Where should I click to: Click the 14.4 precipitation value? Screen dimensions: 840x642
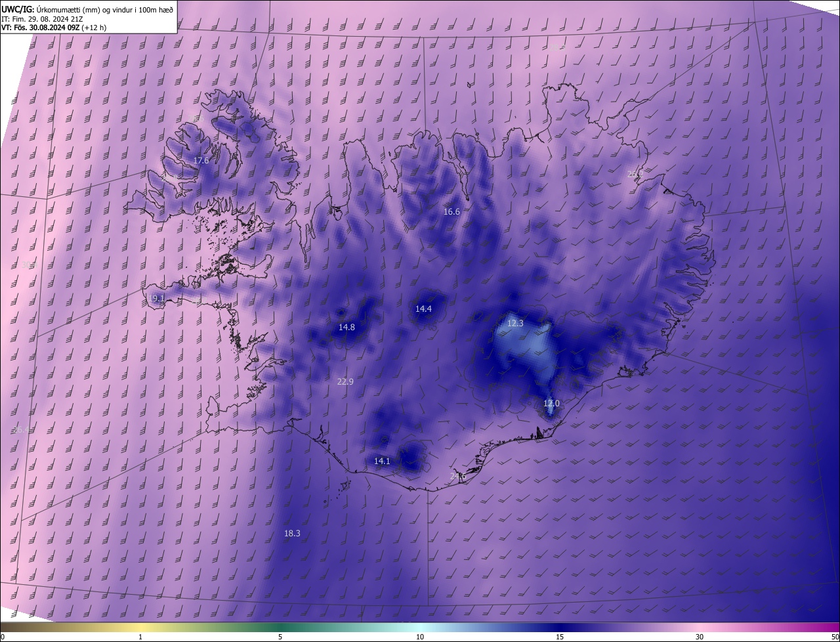(423, 309)
